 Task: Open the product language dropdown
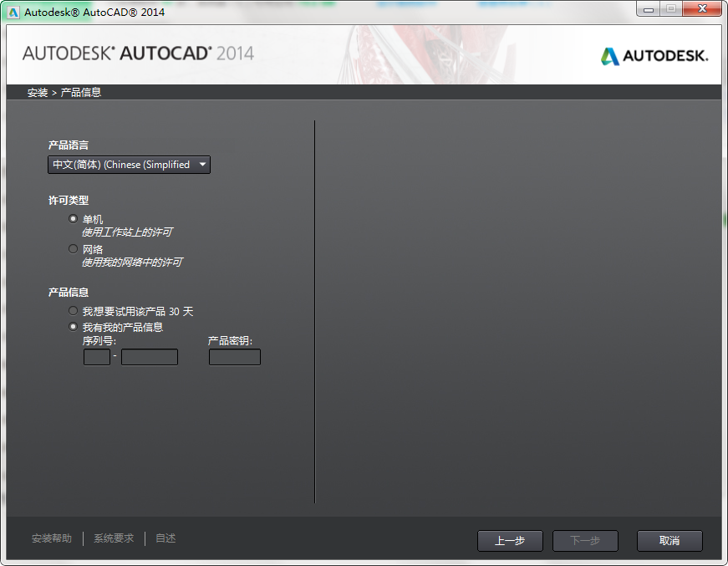point(201,164)
